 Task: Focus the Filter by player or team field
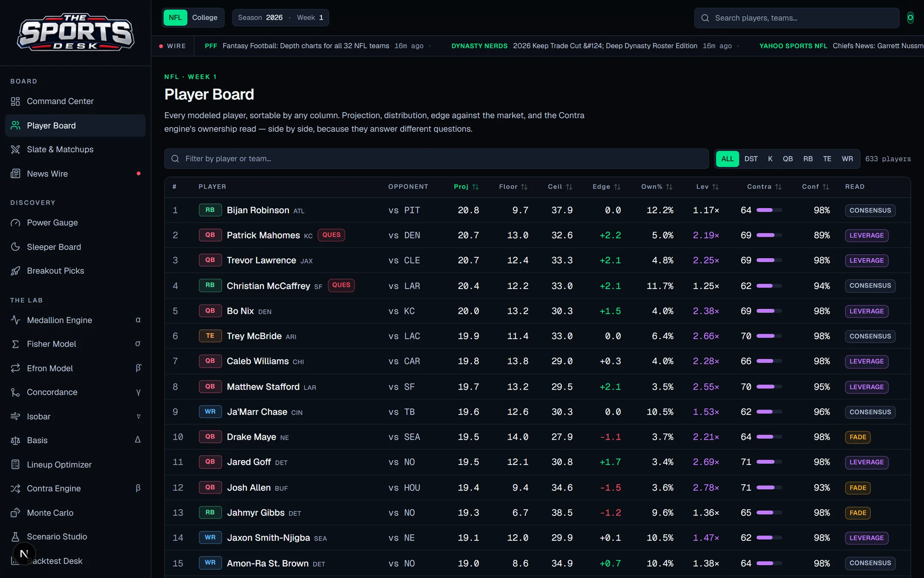(436, 159)
